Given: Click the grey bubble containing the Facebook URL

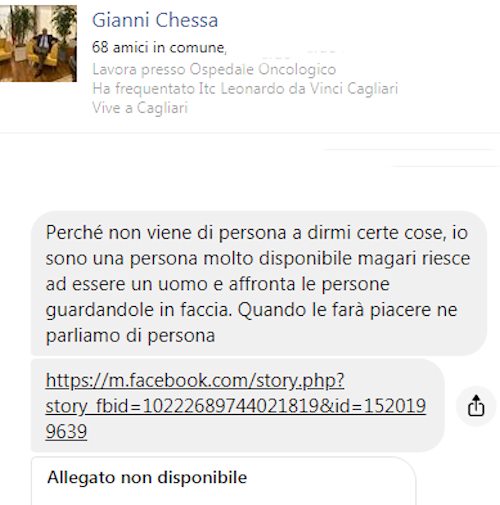Looking at the screenshot, I should click(x=238, y=406).
